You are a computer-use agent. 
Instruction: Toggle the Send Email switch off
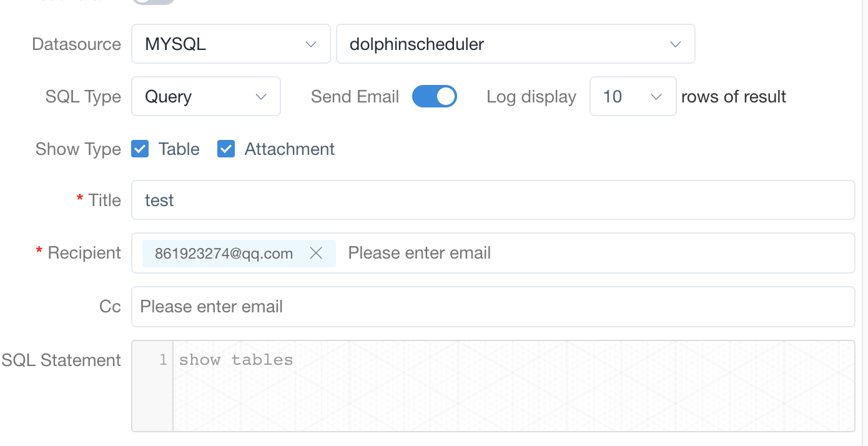pyautogui.click(x=435, y=96)
